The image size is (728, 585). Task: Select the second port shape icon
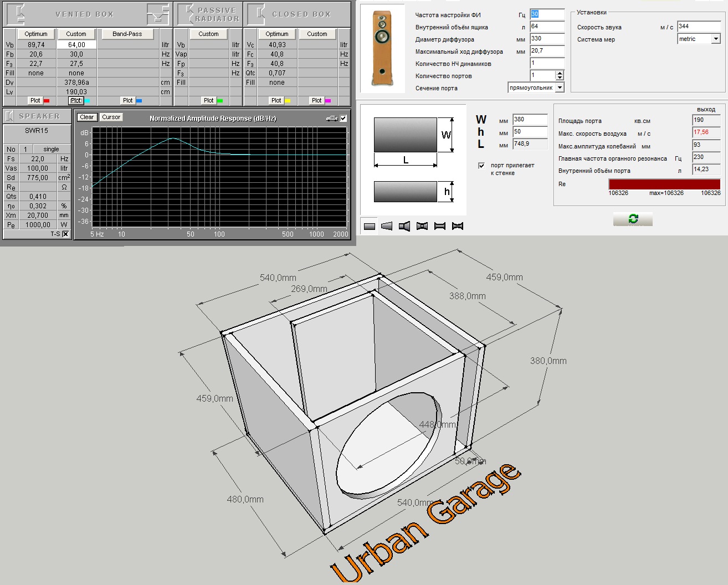(x=387, y=226)
